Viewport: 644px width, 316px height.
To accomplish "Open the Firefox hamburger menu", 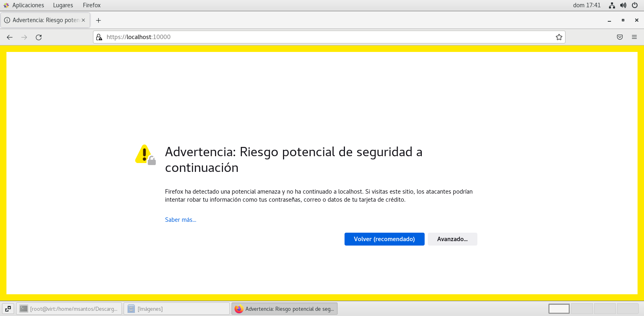I will [634, 37].
